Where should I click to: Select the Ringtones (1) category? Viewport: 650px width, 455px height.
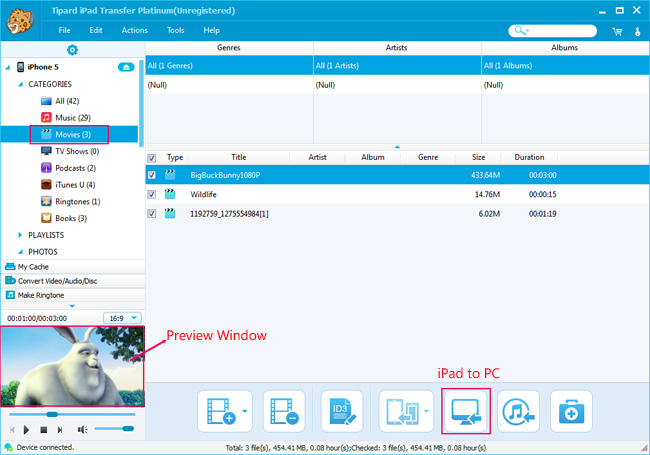[x=70, y=201]
